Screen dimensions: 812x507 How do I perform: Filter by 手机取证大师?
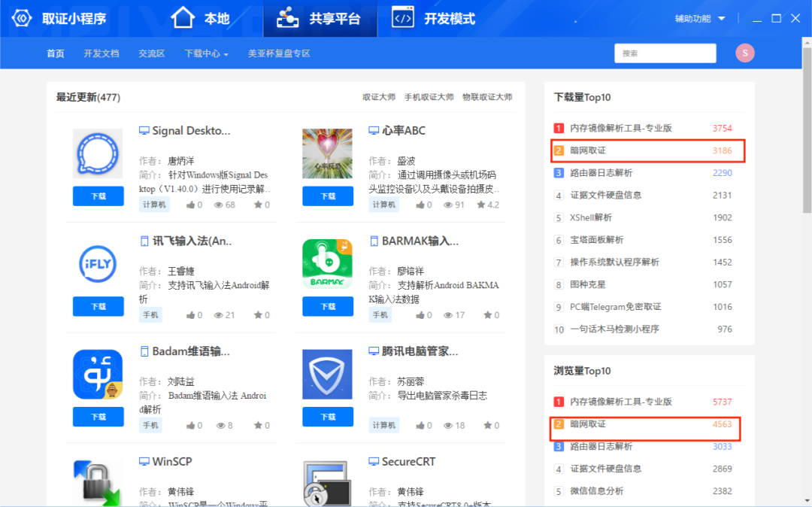click(429, 97)
